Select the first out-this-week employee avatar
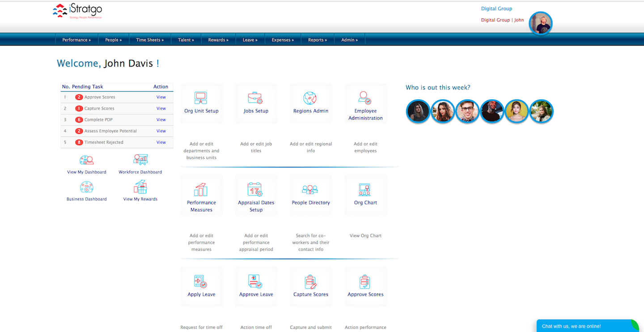The image size is (644, 332). click(x=418, y=111)
